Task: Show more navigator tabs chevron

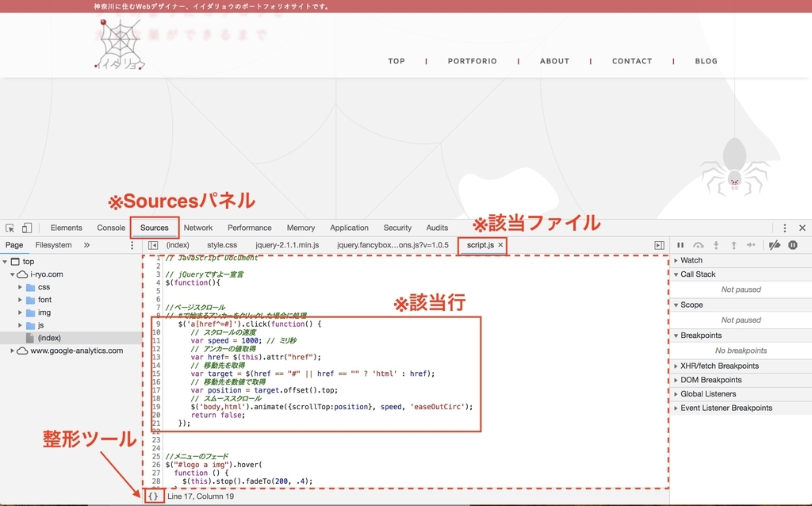Action: coord(86,245)
